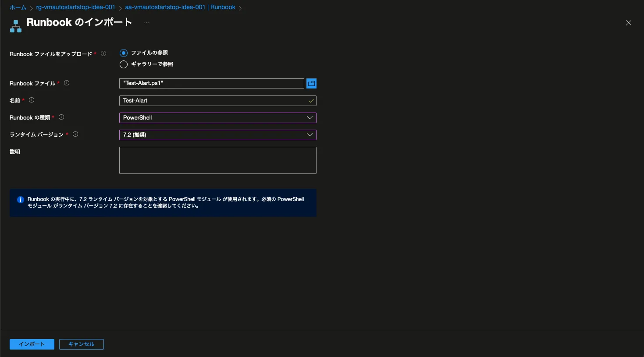Focus the Runbook file path field
The width and height of the screenshot is (644, 357).
tap(212, 83)
